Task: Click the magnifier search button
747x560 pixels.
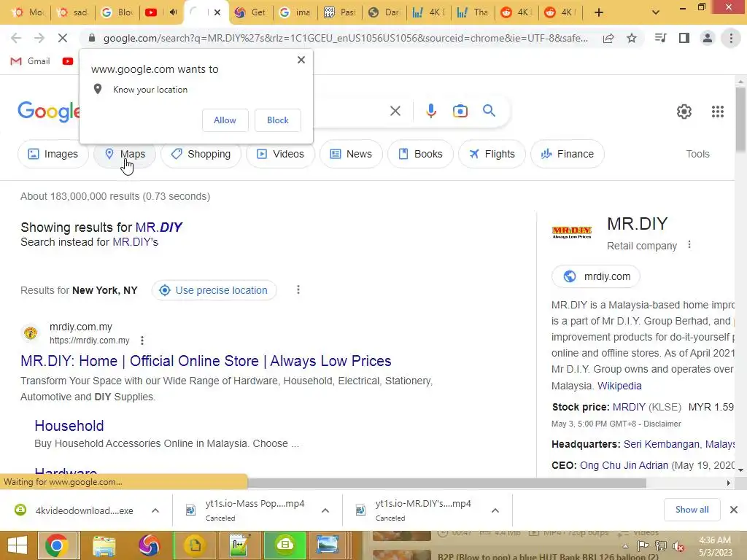Action: (489, 111)
